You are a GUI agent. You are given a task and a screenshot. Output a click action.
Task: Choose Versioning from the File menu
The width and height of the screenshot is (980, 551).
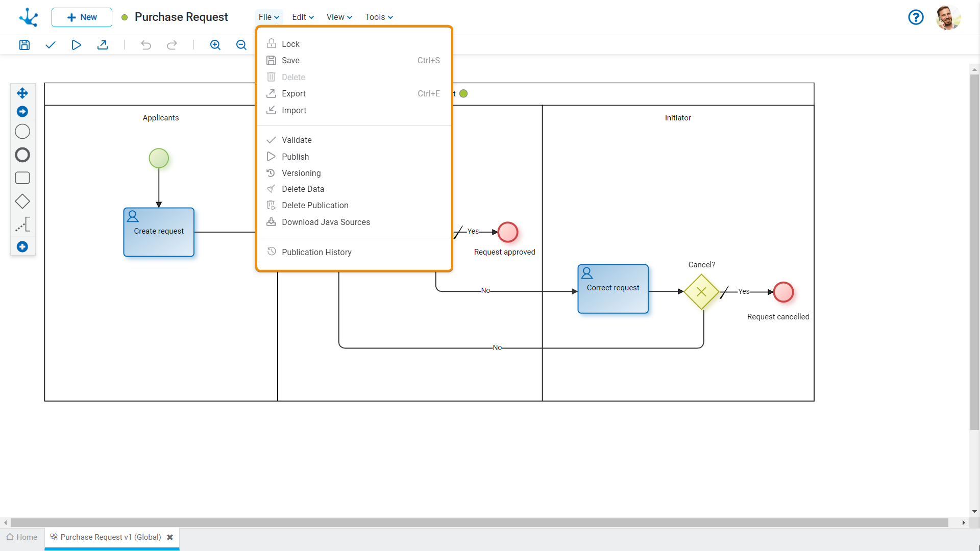[x=301, y=173]
